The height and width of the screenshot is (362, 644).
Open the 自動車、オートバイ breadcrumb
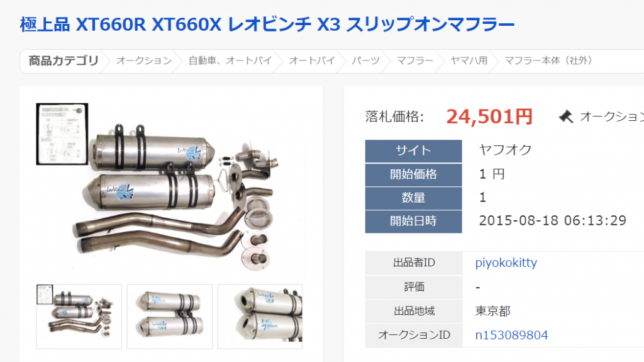(230, 61)
